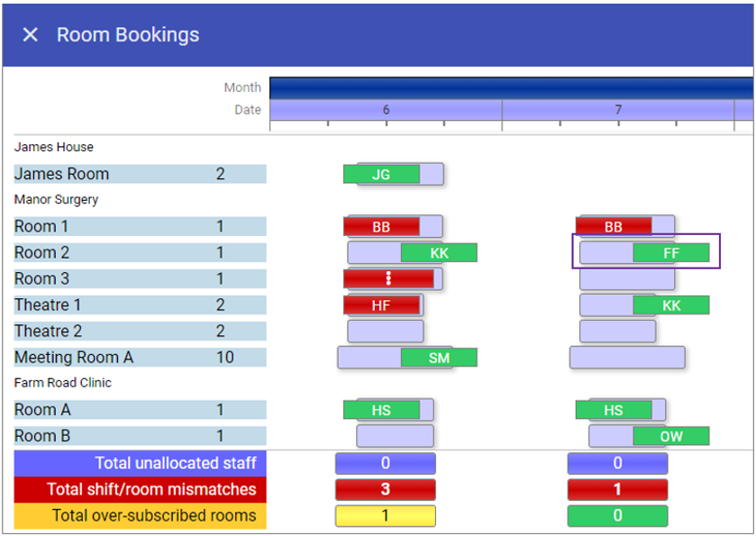The image size is (756, 536).
Task: Select the KK booking in Theatre 1 on date 7
Action: pos(670,305)
